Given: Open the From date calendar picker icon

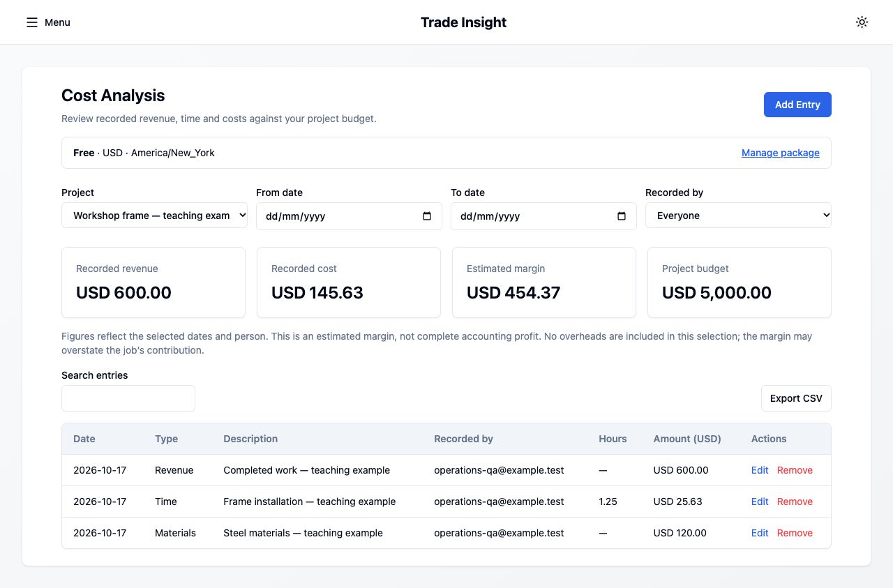Looking at the screenshot, I should 427,216.
